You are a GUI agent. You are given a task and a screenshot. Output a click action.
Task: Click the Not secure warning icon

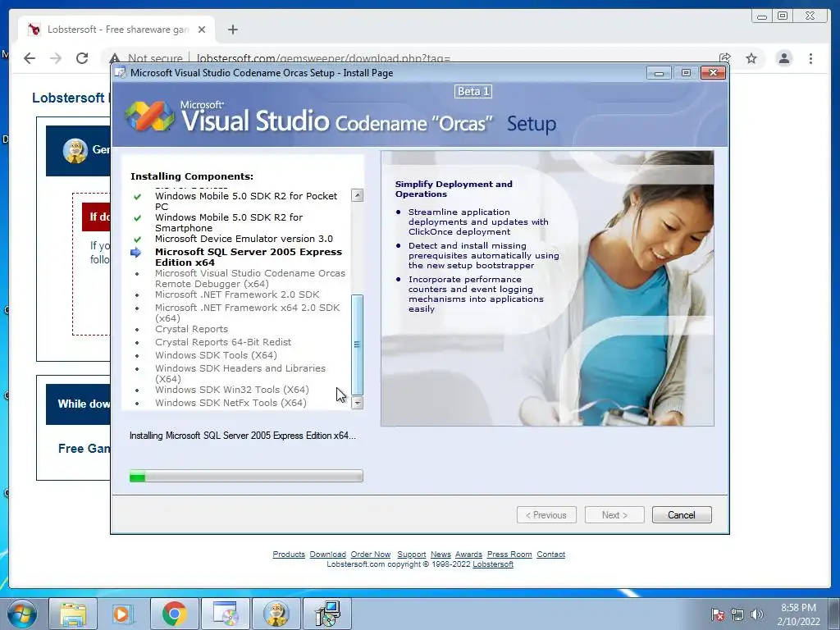pos(114,58)
